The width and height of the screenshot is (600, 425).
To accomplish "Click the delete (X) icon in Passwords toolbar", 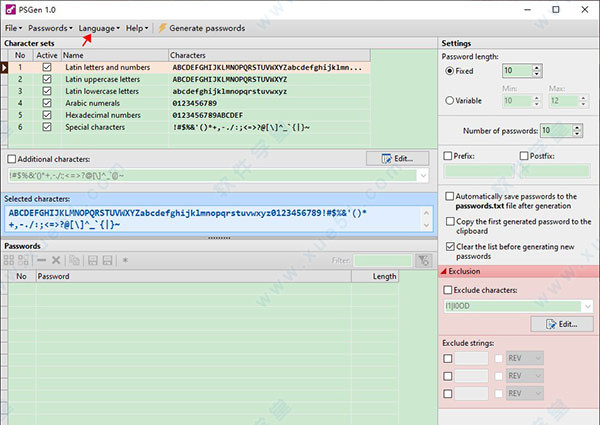I will [57, 260].
